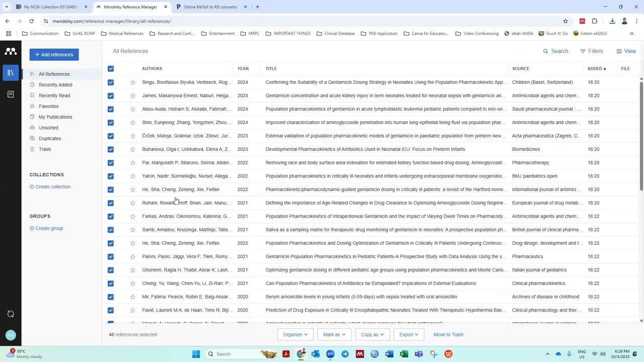Expand the Export dropdown
The height and width of the screenshot is (362, 644).
(409, 335)
